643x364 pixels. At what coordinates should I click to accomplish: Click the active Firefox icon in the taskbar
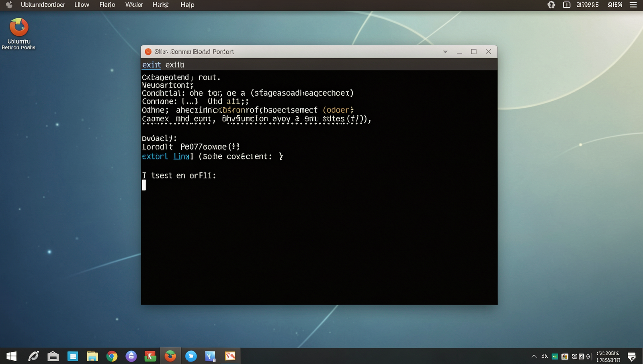(x=170, y=356)
